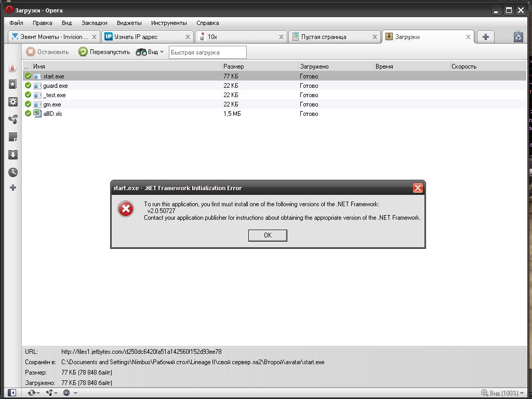Add a new sidebar panel with plus icon

coord(12,188)
